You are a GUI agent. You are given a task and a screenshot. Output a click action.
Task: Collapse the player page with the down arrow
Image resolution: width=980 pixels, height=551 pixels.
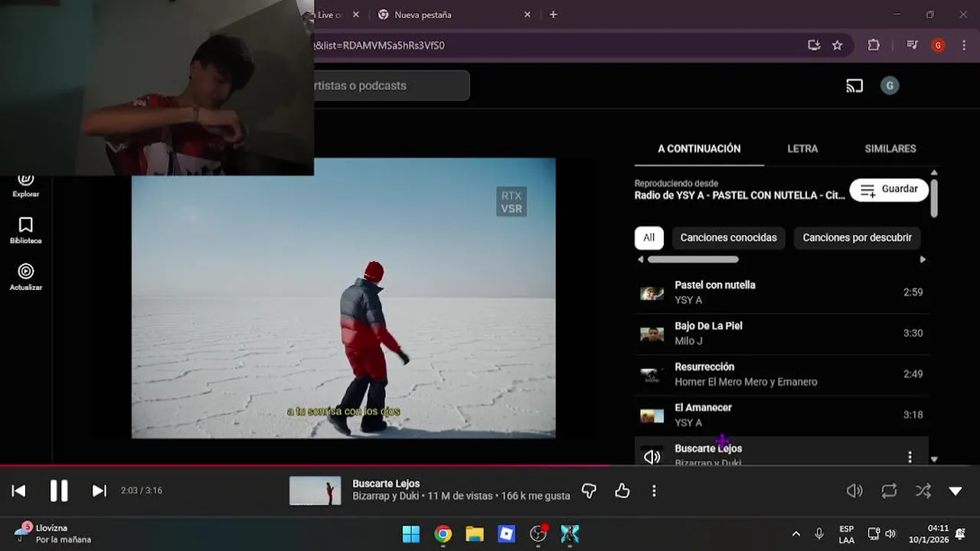pos(955,491)
